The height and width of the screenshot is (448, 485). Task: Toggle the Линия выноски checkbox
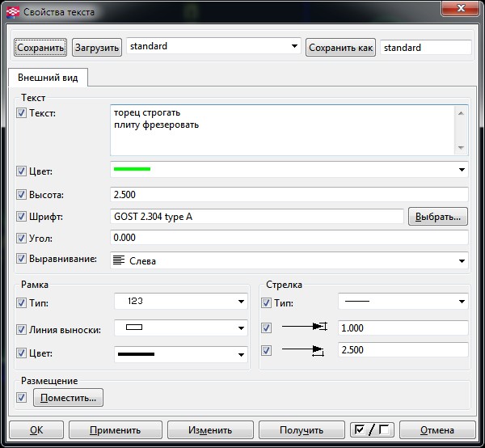pyautogui.click(x=21, y=329)
